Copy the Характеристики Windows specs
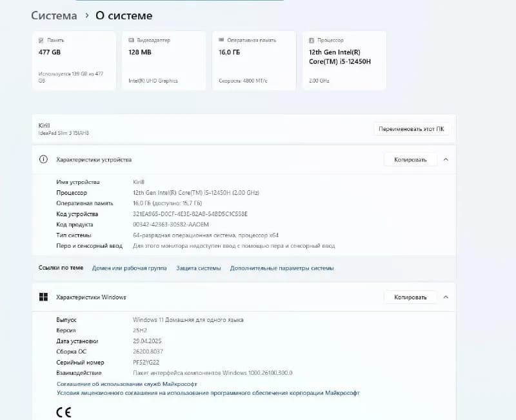 [x=410, y=297]
